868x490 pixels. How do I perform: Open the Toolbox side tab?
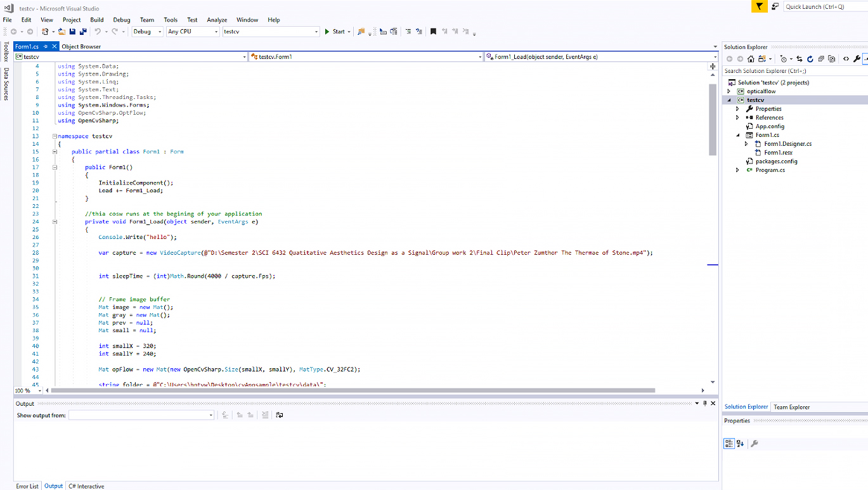coord(6,51)
